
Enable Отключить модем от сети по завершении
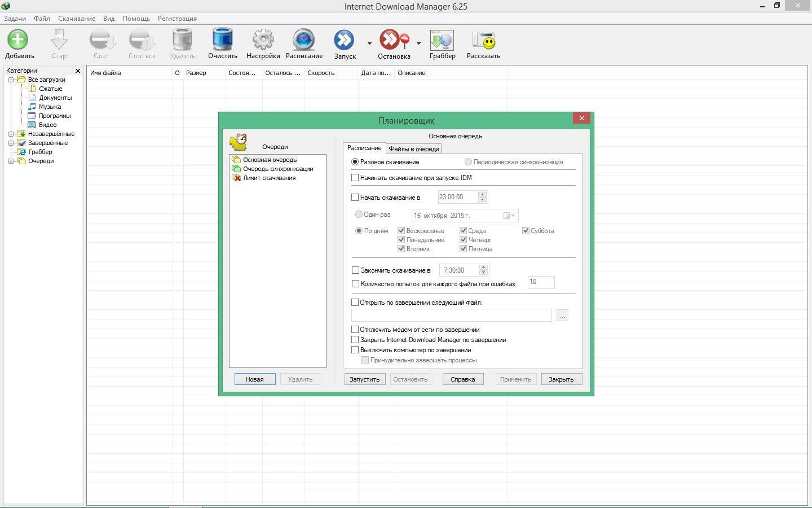[x=355, y=330]
